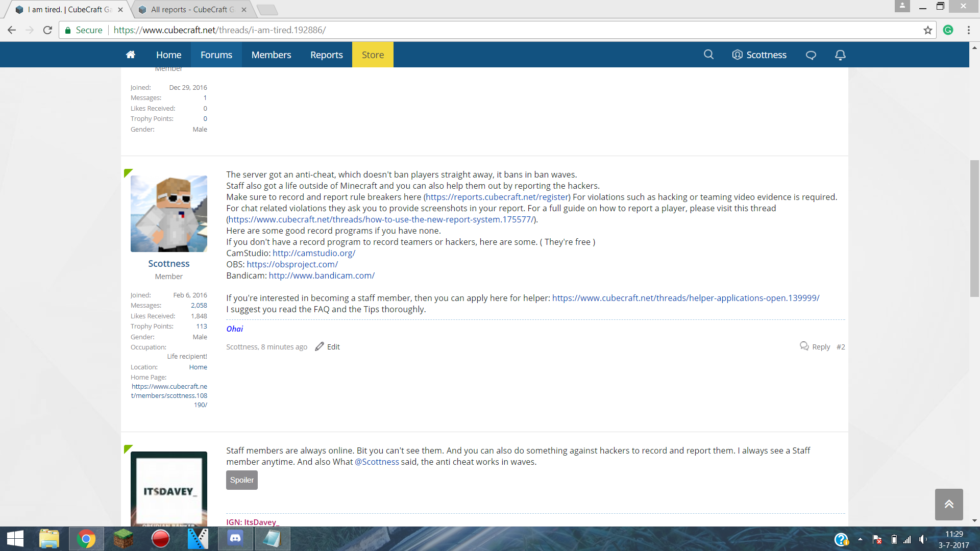Click Scottness likes received count 1,848
The image size is (980, 551).
click(199, 316)
